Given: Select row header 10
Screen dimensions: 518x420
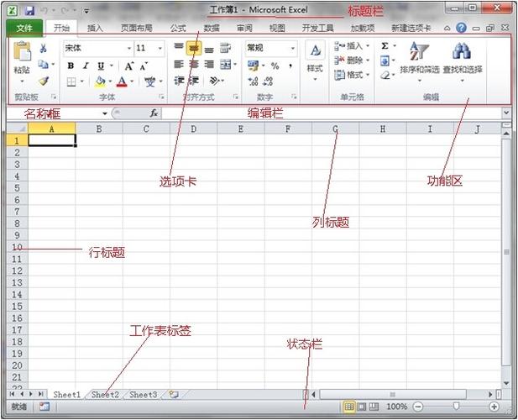Looking at the screenshot, I should (17, 247).
